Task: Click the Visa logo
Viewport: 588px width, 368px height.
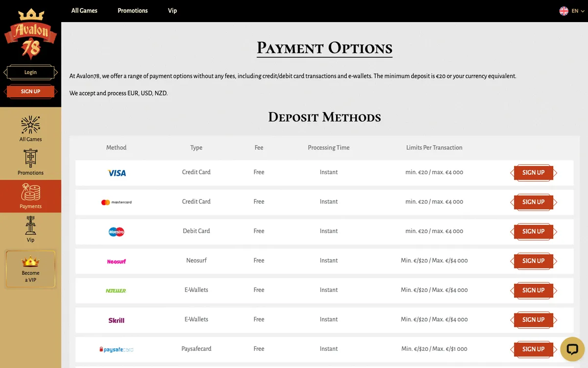Action: point(117,173)
